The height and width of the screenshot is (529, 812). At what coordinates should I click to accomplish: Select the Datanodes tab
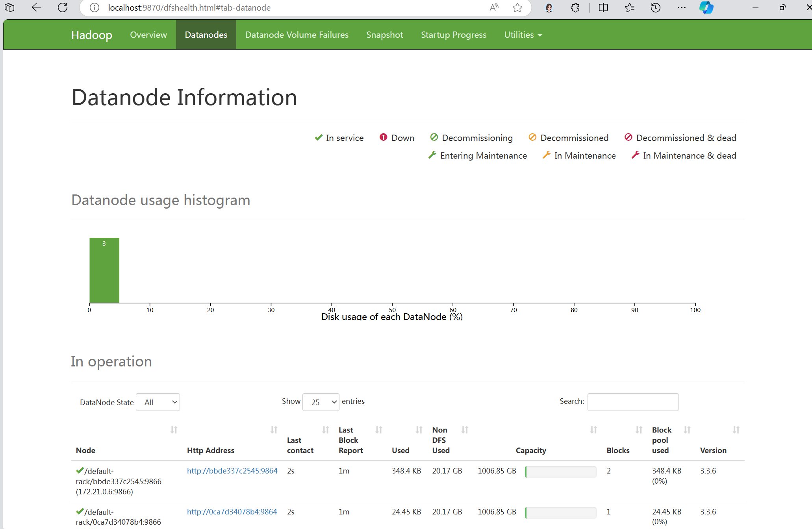point(206,35)
